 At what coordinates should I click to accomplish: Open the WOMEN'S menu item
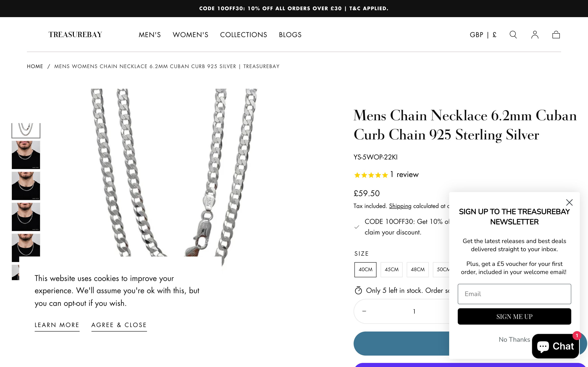190,35
